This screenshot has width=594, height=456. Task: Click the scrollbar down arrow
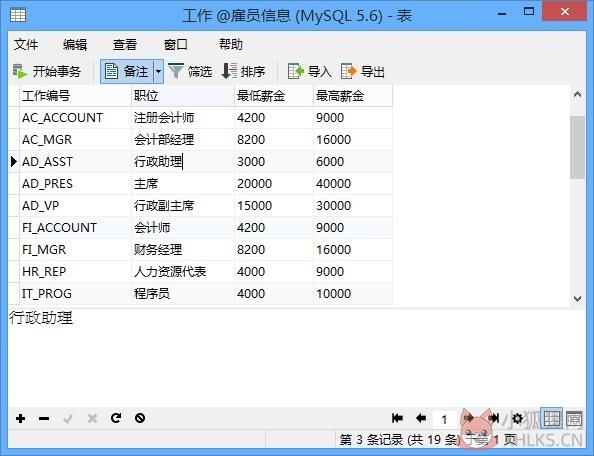pos(577,298)
